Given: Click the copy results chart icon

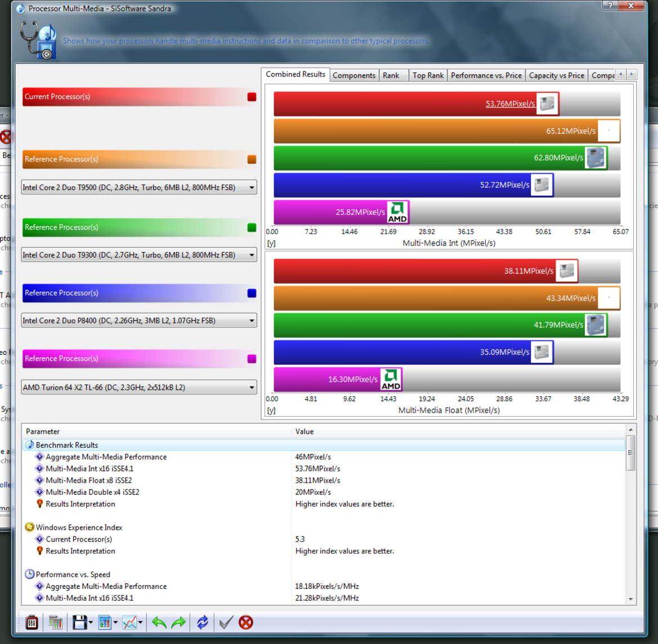Looking at the screenshot, I should 55,622.
